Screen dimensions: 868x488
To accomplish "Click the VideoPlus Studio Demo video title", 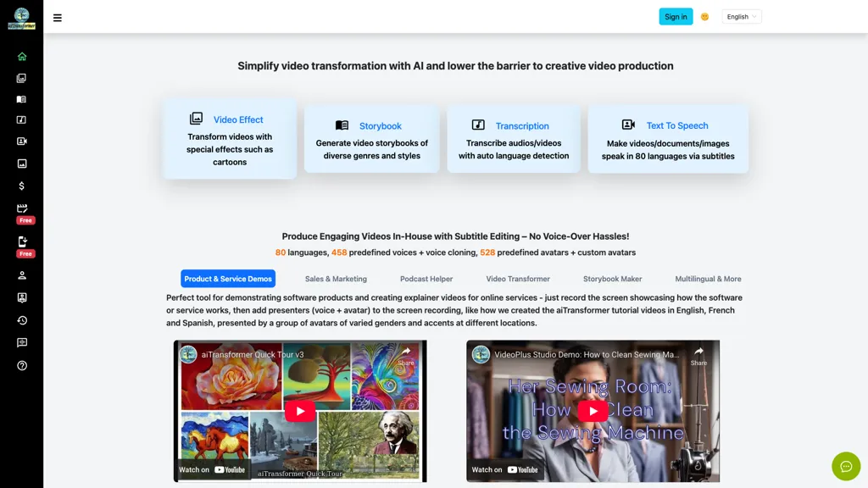I will coord(587,355).
